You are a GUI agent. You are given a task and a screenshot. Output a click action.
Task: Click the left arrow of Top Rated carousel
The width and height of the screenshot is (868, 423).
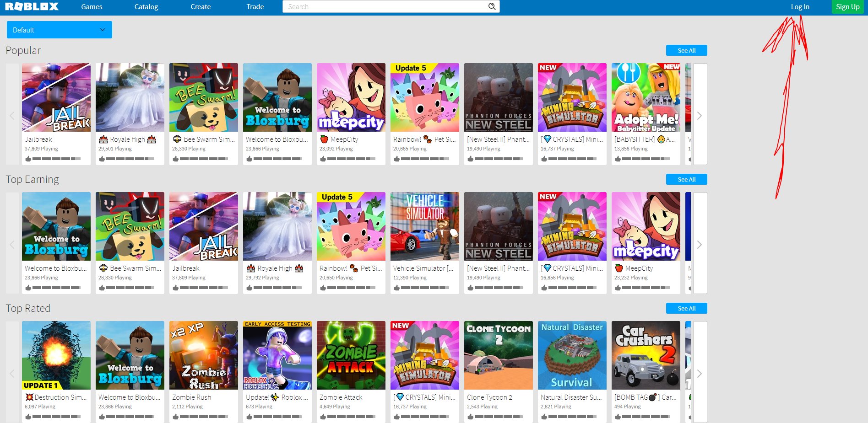[12, 372]
